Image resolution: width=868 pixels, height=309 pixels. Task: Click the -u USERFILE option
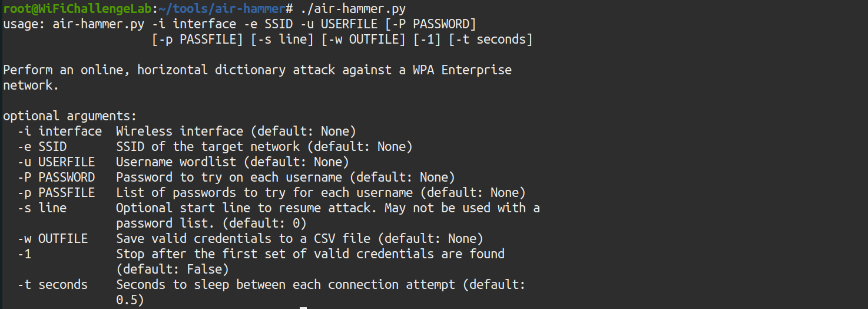coord(56,162)
